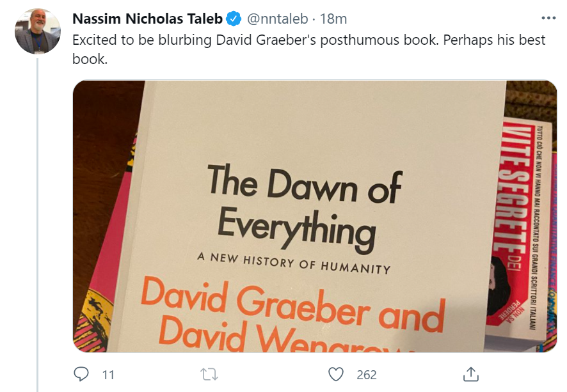The width and height of the screenshot is (567, 392).
Task: Click the reply count 11
Action: [x=108, y=375]
